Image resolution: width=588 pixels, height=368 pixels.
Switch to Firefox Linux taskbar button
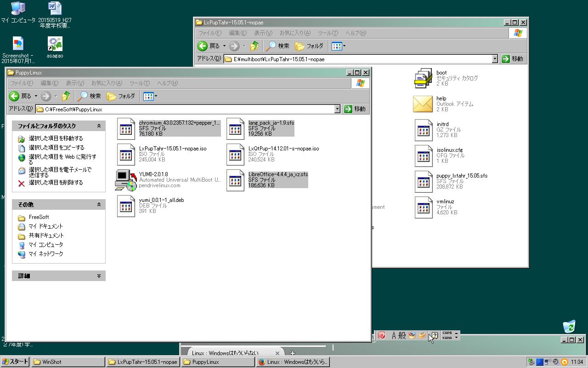click(293, 362)
